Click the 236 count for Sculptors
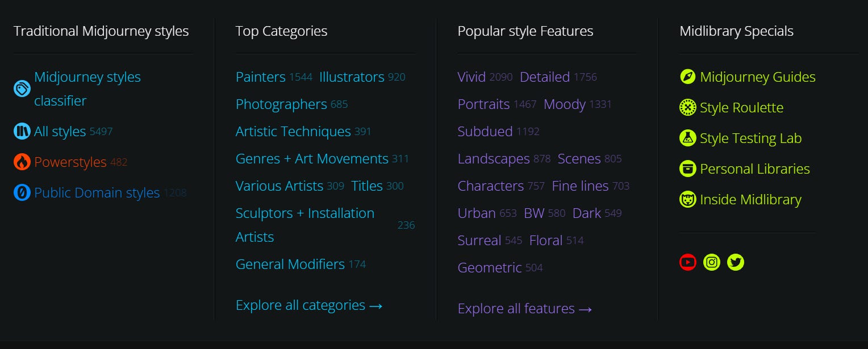Screen dimensions: 868x349 click(x=406, y=225)
